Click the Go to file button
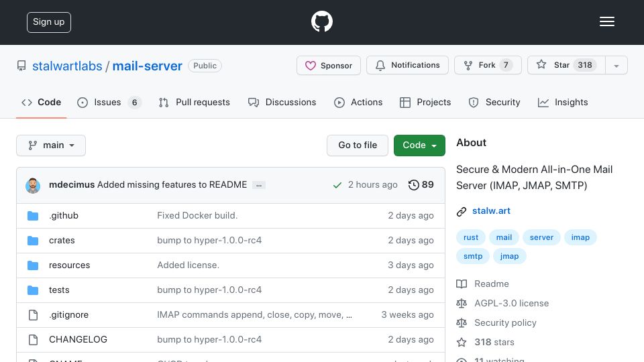Screen dimensions: 644x362 358,145
